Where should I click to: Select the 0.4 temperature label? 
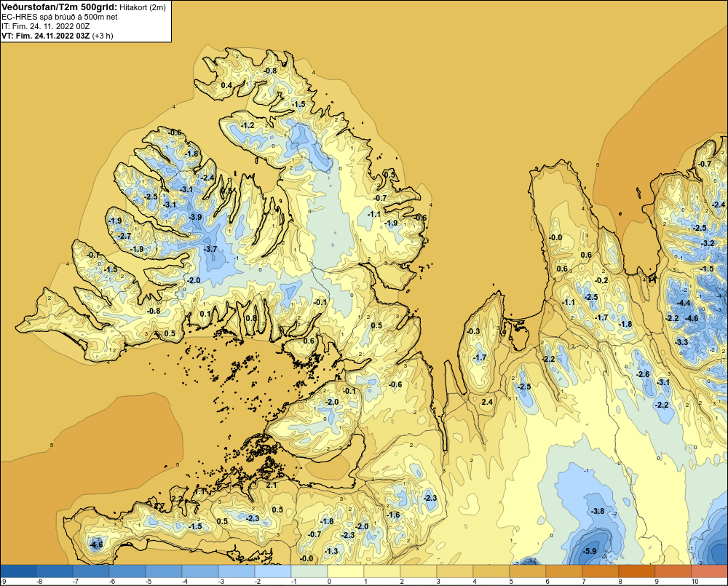pyautogui.click(x=226, y=85)
